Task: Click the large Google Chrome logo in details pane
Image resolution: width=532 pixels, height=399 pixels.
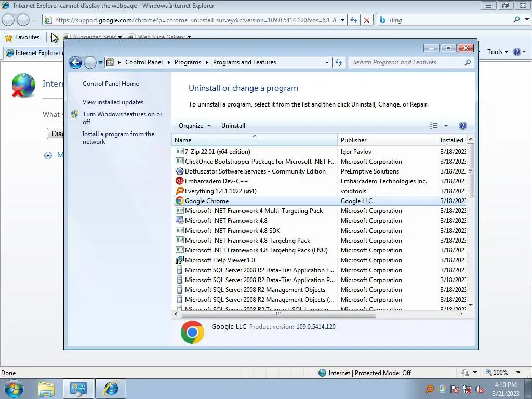Action: coord(192,332)
